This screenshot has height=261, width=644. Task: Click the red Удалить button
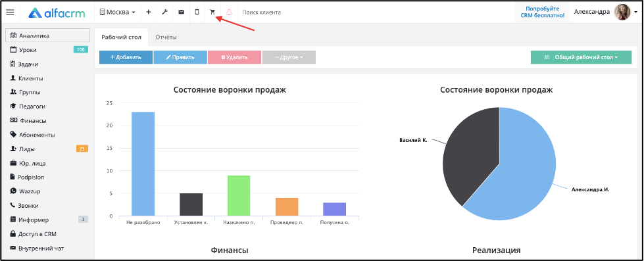(235, 57)
